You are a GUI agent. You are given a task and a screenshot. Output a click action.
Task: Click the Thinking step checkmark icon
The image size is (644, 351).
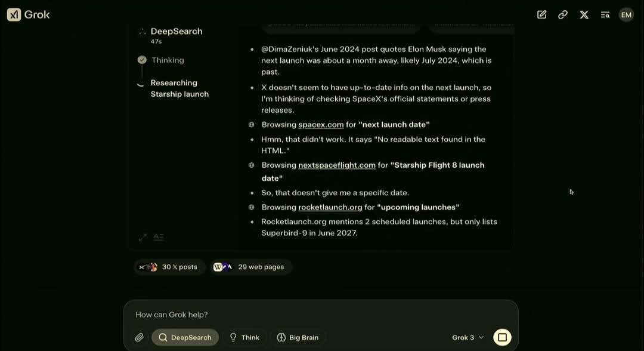click(142, 60)
